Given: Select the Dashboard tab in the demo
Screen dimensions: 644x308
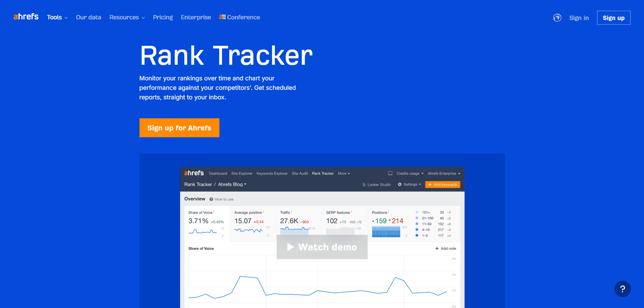Looking at the screenshot, I should coord(218,174).
